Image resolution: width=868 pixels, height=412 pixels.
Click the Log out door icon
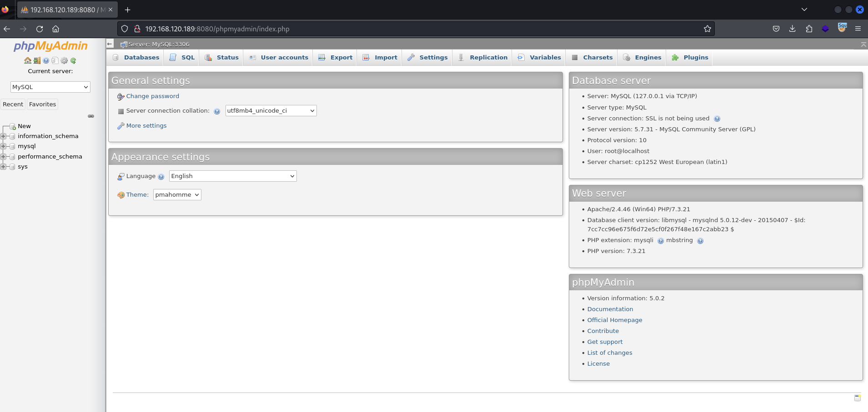pos(37,60)
